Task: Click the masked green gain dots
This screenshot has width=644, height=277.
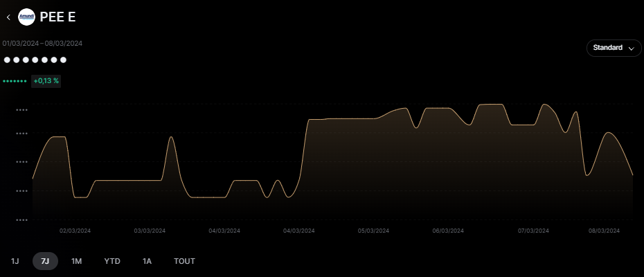Action: coord(15,81)
